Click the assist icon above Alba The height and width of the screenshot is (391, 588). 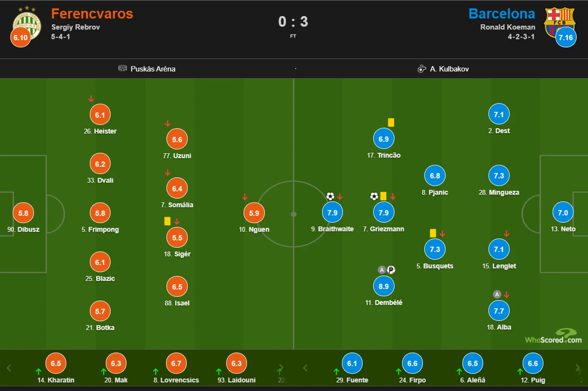tap(497, 294)
